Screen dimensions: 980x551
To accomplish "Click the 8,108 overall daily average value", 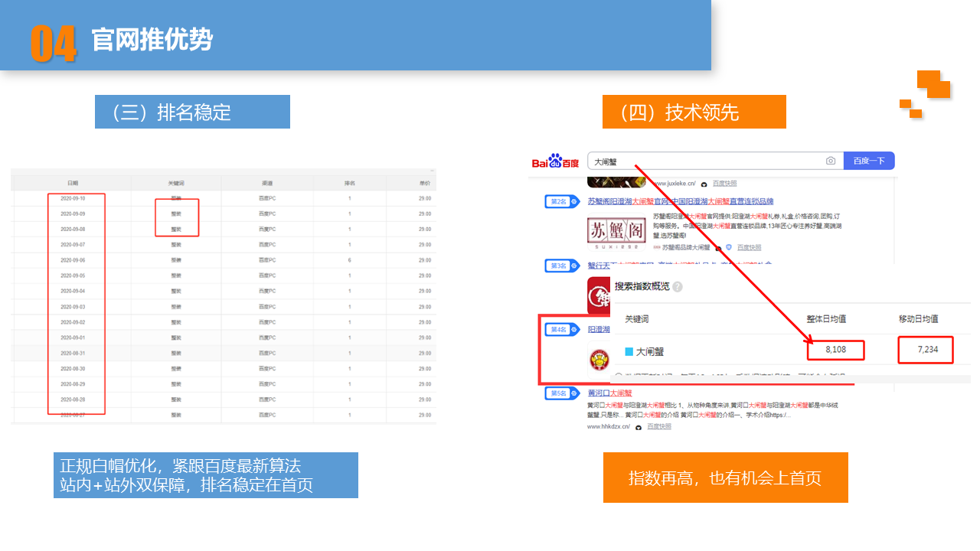I will tap(835, 350).
